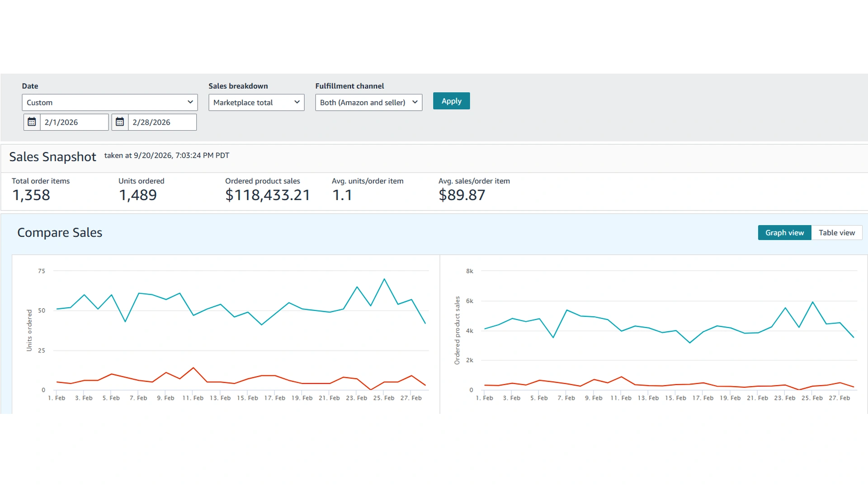Image resolution: width=868 pixels, height=488 pixels.
Task: Click the Apply button
Action: pos(451,101)
